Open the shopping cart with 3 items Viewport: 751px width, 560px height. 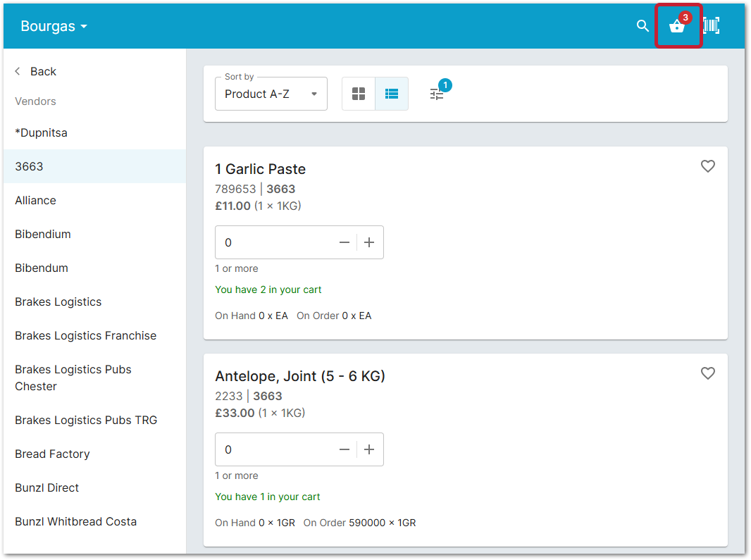point(677,27)
